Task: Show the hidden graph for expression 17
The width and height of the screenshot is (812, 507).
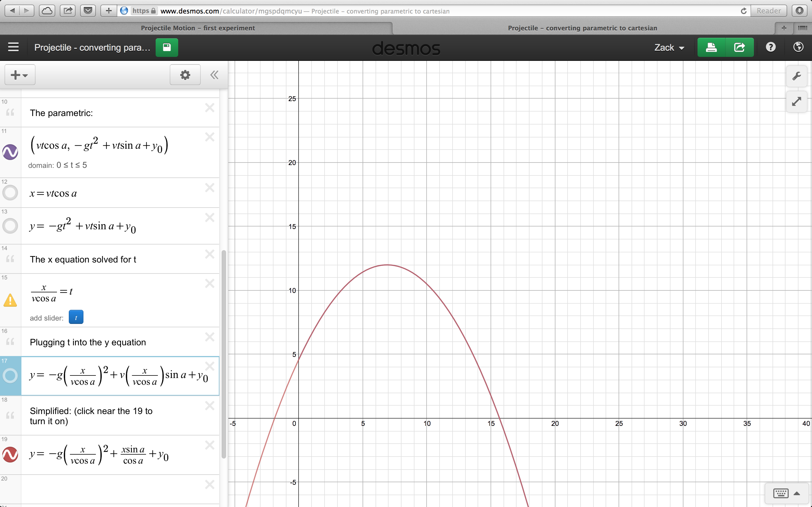Action: 10,375
